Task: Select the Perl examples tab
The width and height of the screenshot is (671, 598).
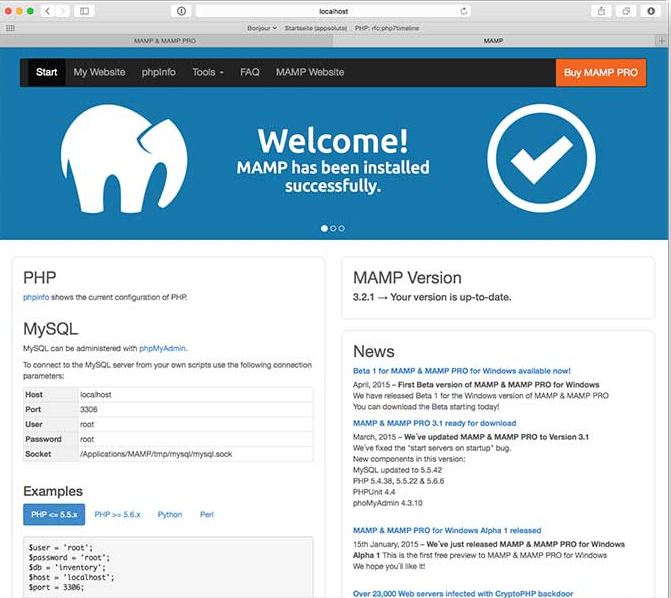Action: point(207,515)
